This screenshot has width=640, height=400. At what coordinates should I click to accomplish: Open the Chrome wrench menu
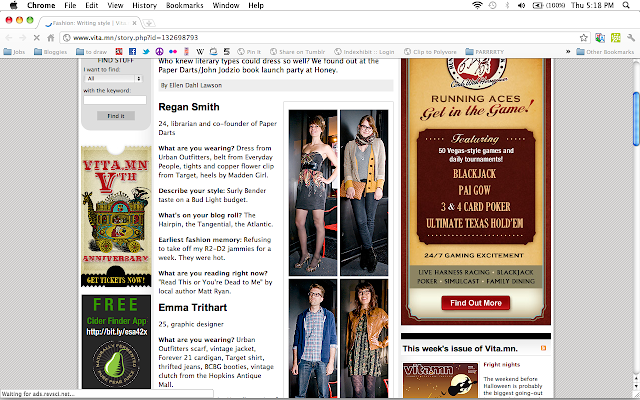click(x=631, y=38)
